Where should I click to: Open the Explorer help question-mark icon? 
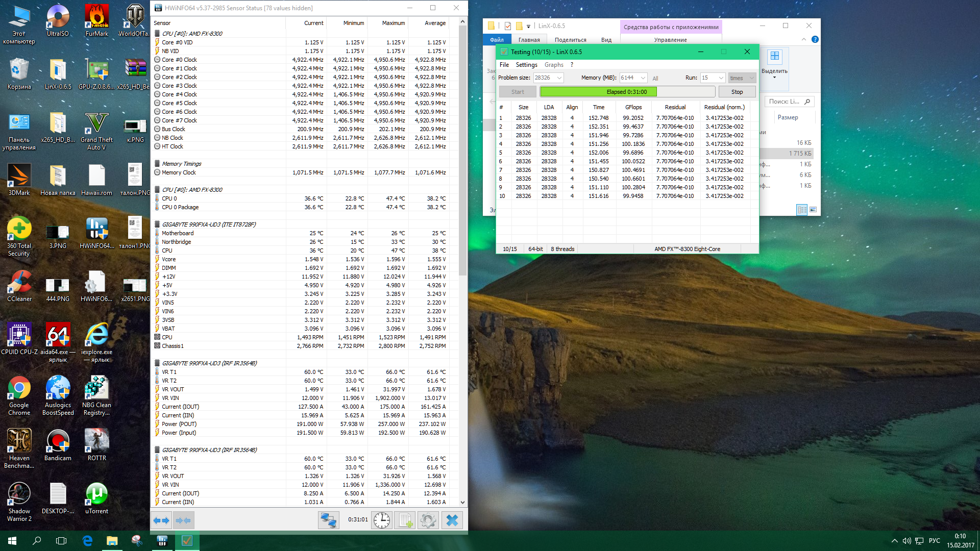click(815, 39)
